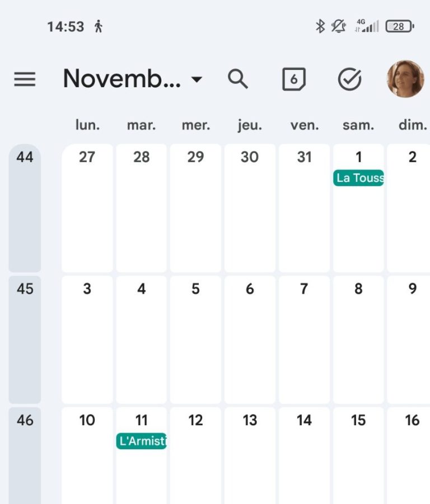Tap the walking activity status icon
Screen dimensions: 430x504
[x=99, y=26]
